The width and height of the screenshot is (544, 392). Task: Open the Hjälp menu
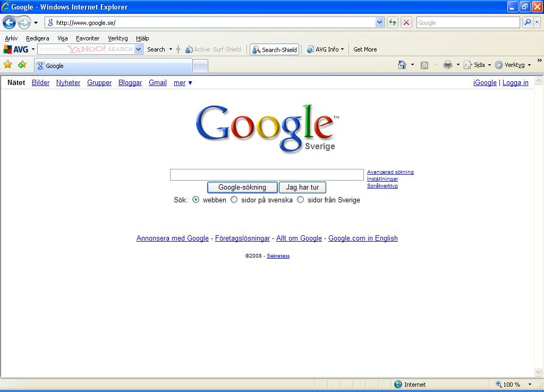pyautogui.click(x=142, y=38)
